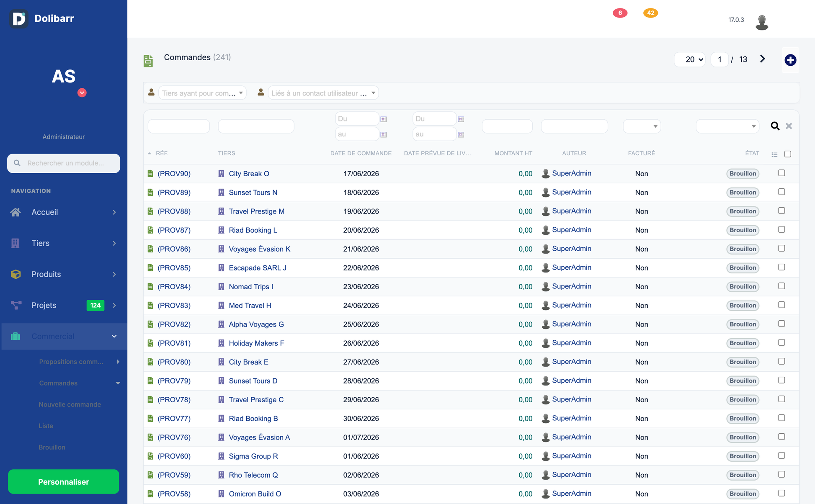815x504 pixels.
Task: Expand the Produits menu chevron
Action: tap(114, 274)
